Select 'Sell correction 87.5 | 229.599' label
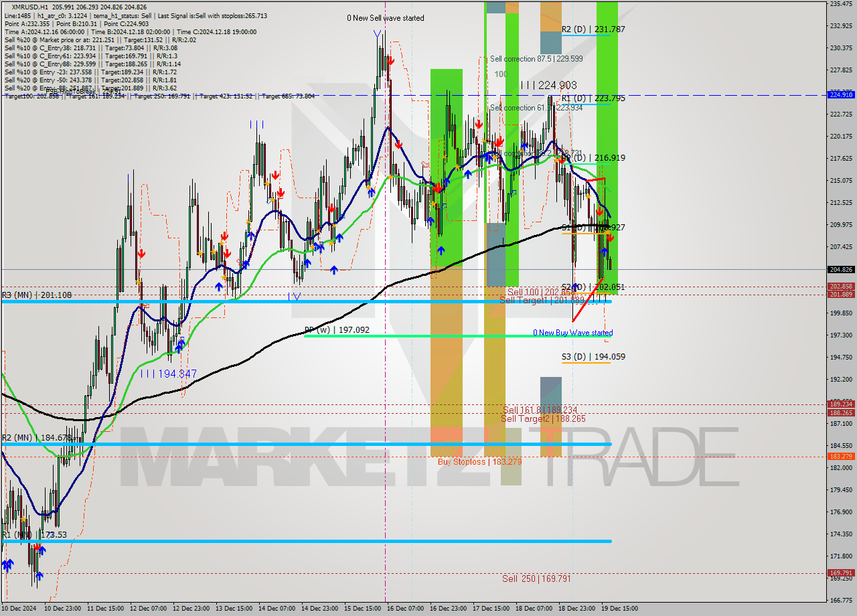This screenshot has width=857, height=616. click(x=536, y=59)
